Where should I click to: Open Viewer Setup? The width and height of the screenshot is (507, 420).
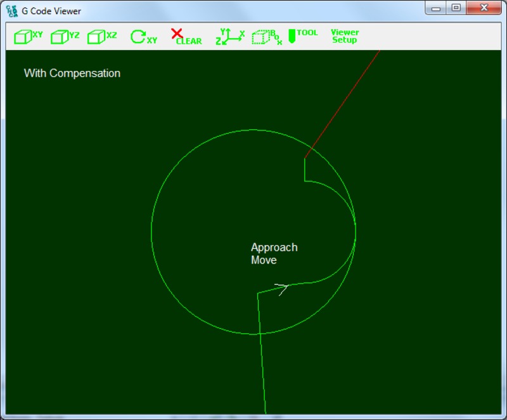click(x=345, y=36)
